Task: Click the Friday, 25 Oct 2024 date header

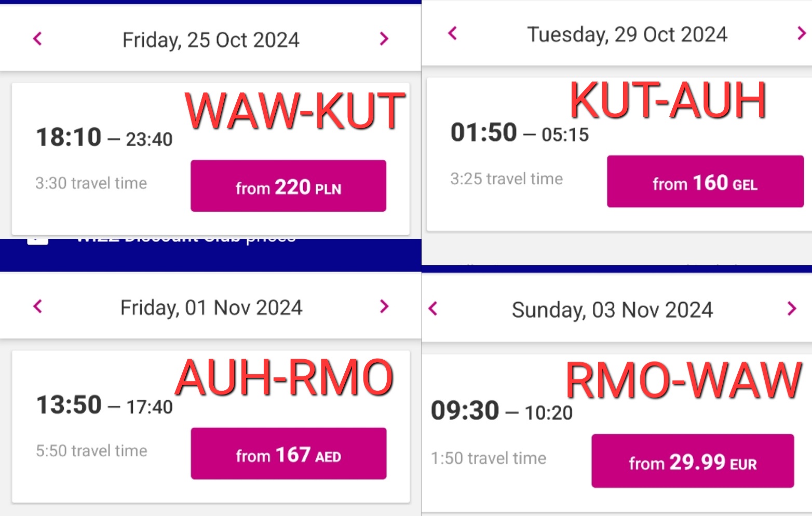Action: (x=211, y=40)
